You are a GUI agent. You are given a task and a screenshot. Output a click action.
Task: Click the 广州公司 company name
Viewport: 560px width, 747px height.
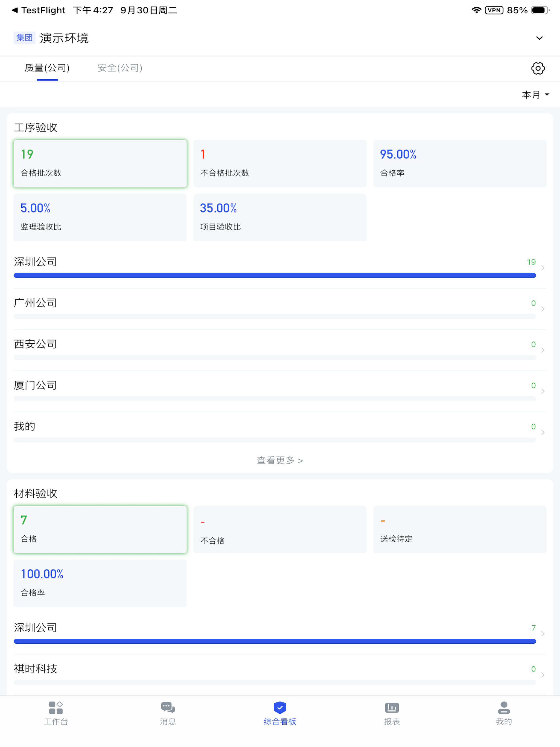[36, 303]
